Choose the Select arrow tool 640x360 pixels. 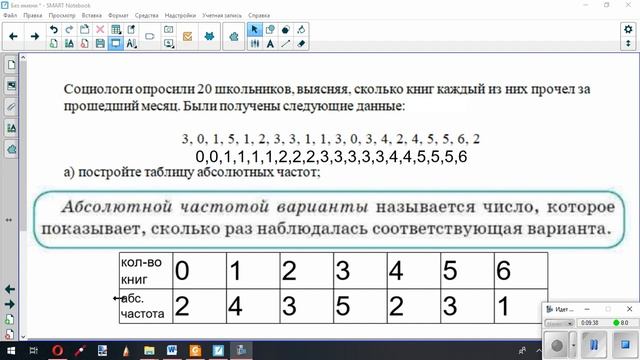pos(254,29)
